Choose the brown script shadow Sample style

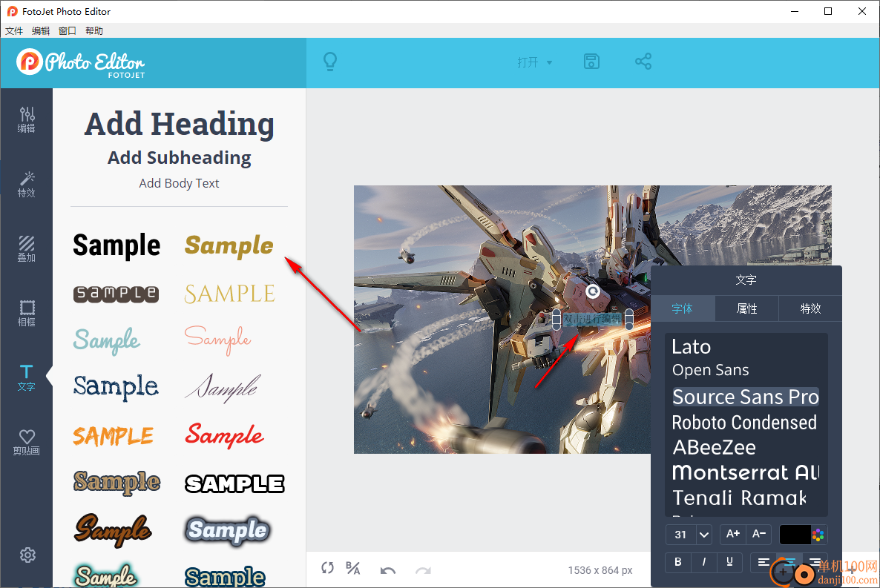tap(113, 530)
